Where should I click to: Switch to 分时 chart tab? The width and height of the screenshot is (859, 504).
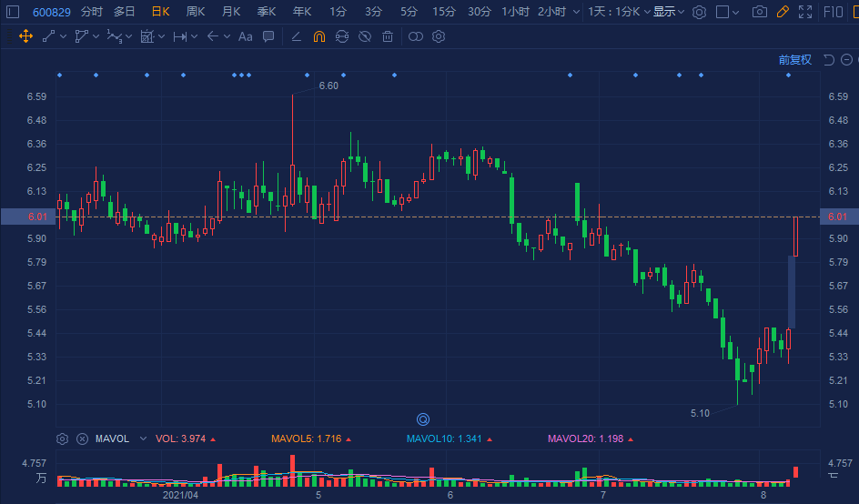92,12
